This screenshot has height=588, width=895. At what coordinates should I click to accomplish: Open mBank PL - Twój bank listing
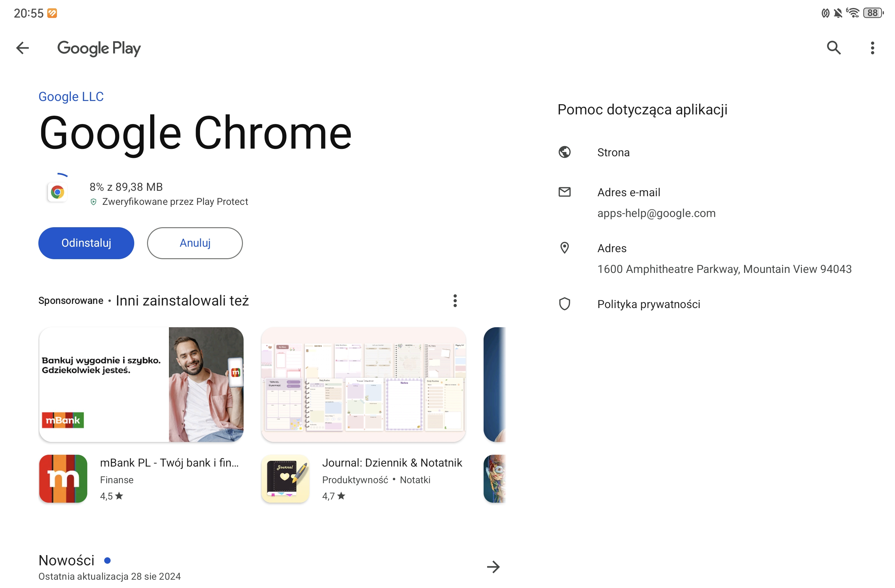click(169, 462)
